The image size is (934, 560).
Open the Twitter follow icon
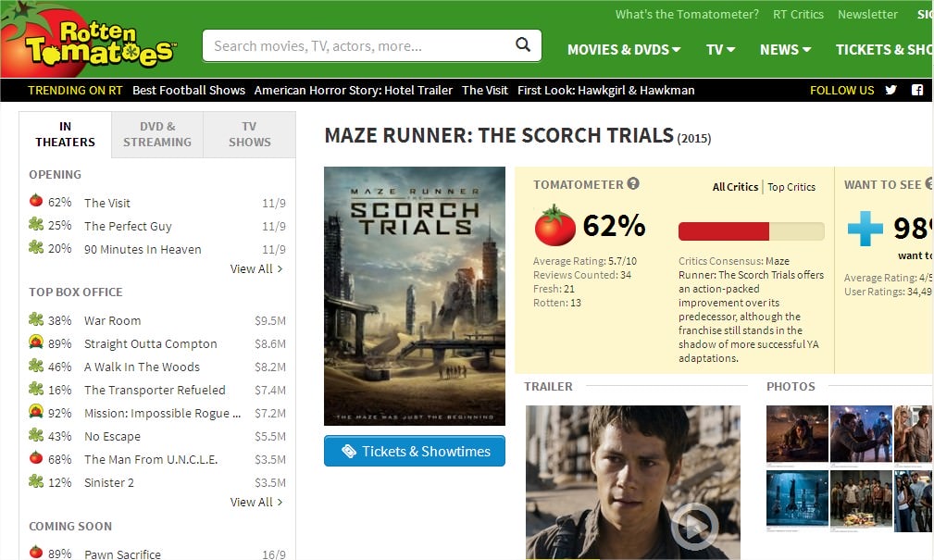tap(890, 90)
